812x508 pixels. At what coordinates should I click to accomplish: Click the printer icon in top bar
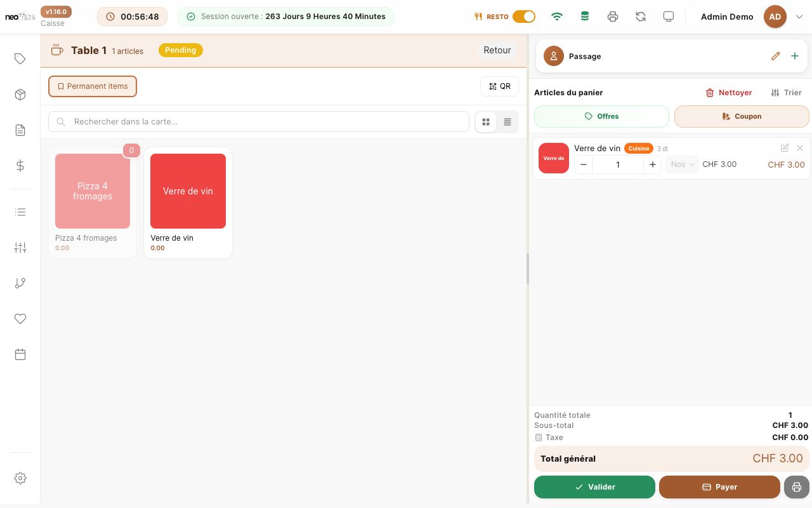[x=613, y=17]
